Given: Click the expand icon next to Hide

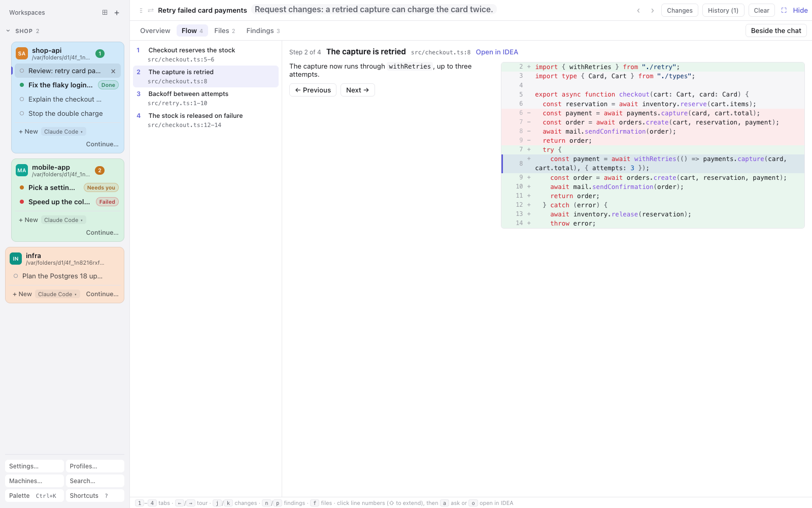Looking at the screenshot, I should (x=784, y=10).
